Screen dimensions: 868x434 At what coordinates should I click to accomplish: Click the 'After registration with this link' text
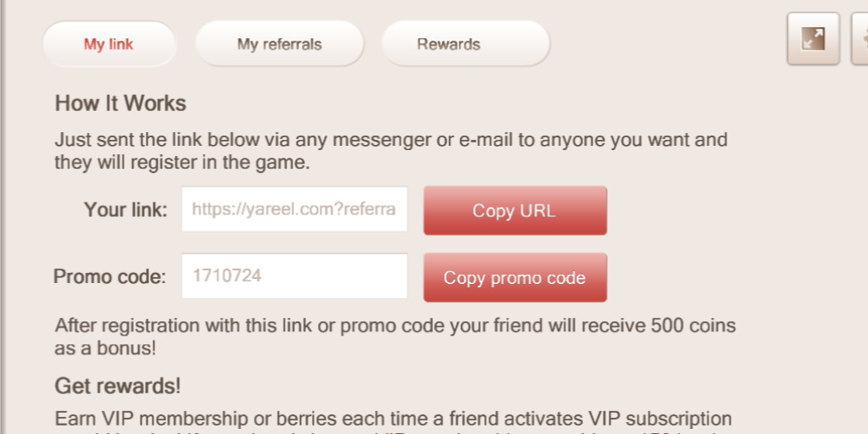(395, 325)
